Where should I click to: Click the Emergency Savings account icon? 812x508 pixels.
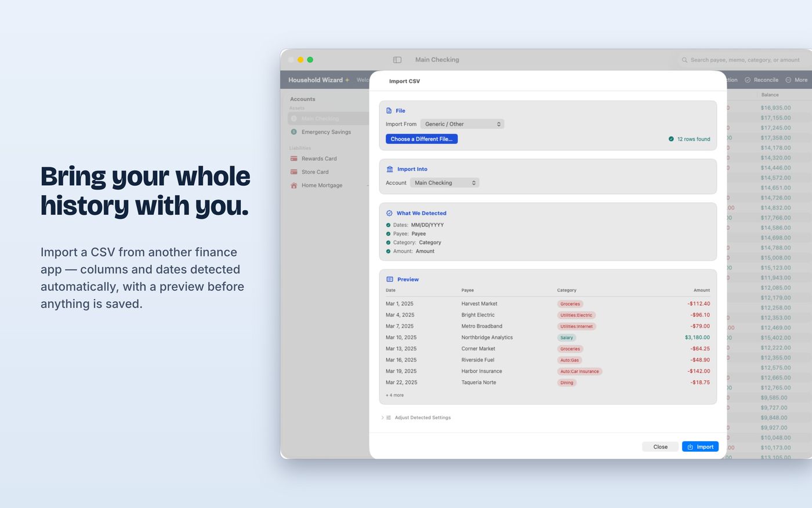(x=293, y=132)
